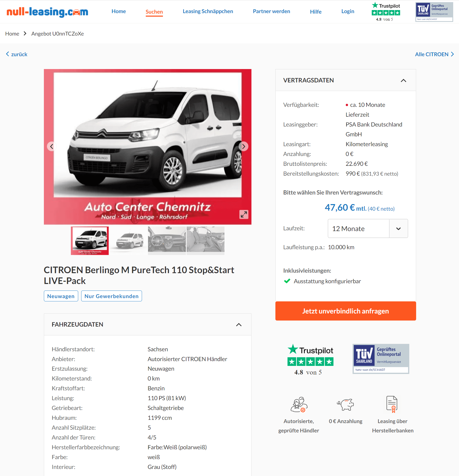Open the Laufzeit 12 Monate dropdown

[x=368, y=229]
